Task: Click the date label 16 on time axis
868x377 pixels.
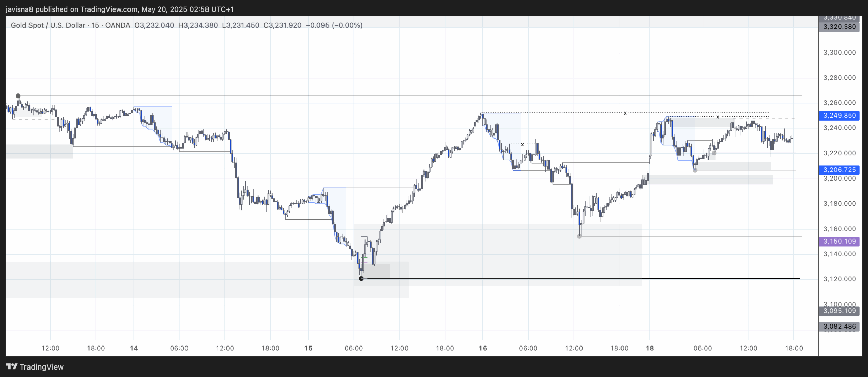Action: (482, 348)
